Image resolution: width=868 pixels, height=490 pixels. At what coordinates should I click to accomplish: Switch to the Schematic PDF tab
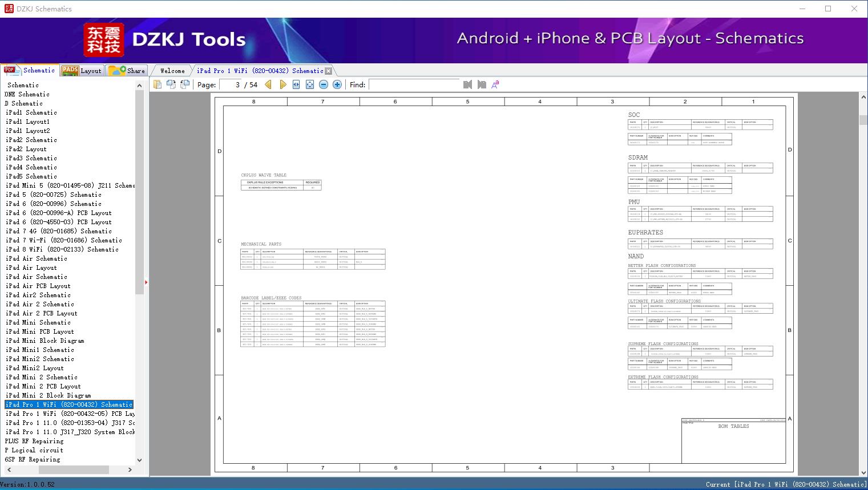pyautogui.click(x=30, y=70)
